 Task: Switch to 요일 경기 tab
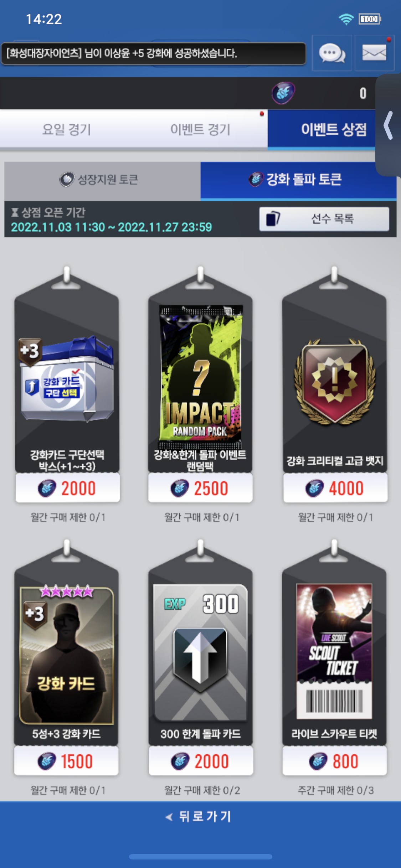pyautogui.click(x=67, y=129)
